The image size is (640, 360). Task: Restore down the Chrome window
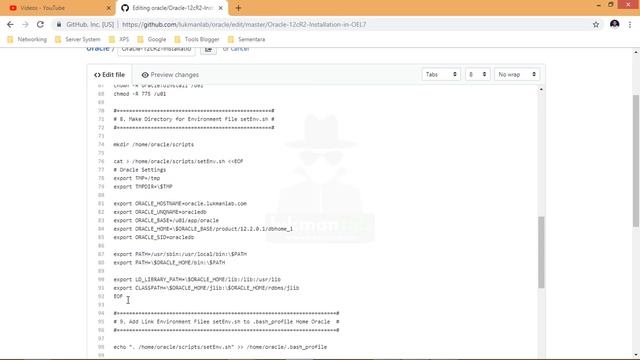point(611,5)
